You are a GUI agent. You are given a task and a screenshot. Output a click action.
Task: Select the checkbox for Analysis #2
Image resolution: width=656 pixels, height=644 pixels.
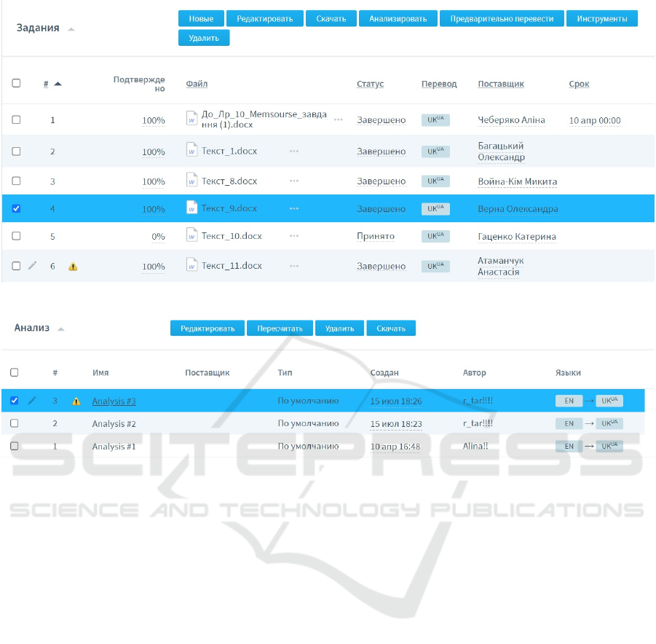(15, 423)
